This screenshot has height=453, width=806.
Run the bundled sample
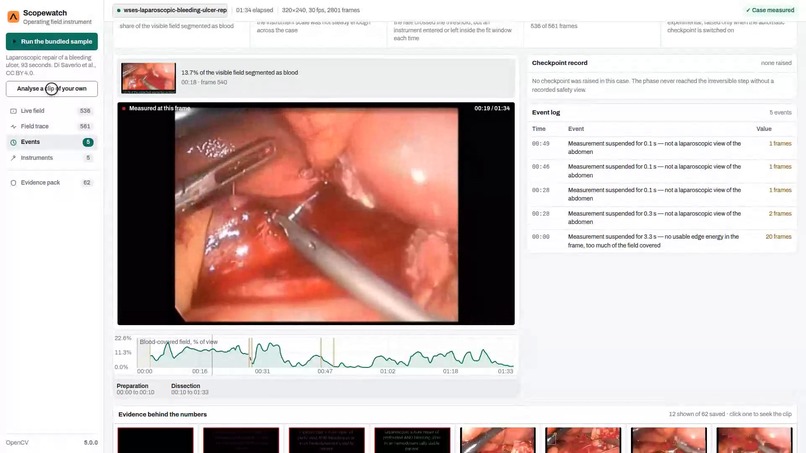[51, 42]
